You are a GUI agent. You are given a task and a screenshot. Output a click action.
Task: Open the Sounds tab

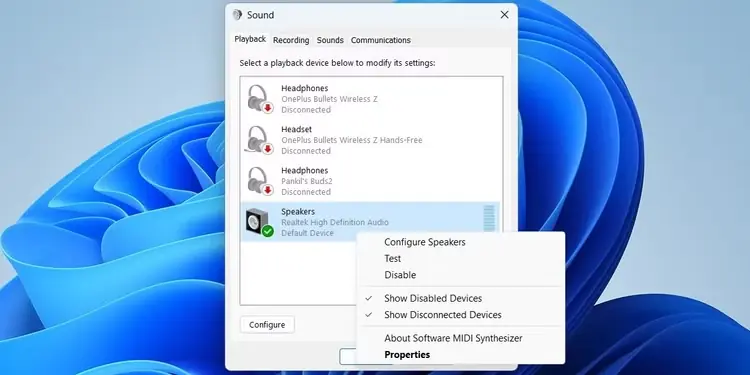[330, 40]
